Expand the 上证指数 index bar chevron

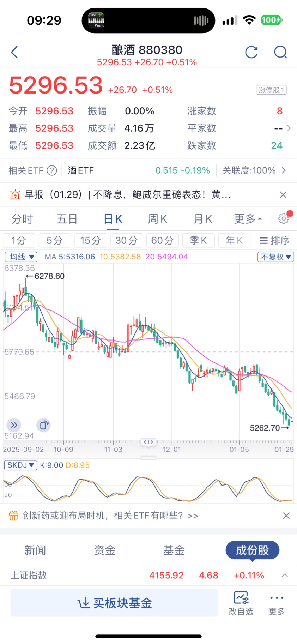click(285, 576)
